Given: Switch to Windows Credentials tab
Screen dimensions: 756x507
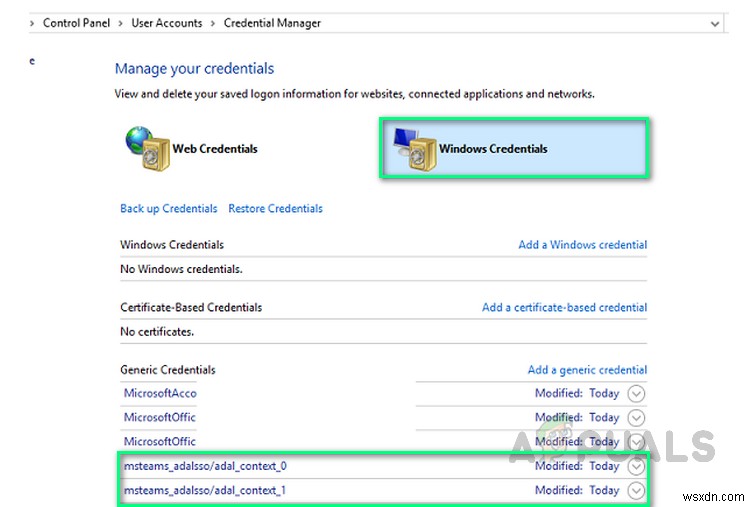Looking at the screenshot, I should coord(493,149).
